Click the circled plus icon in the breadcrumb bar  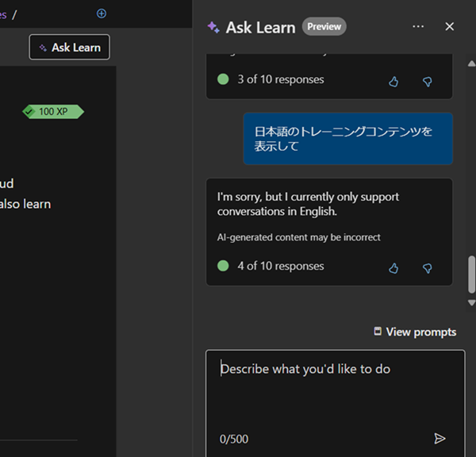[x=102, y=13]
